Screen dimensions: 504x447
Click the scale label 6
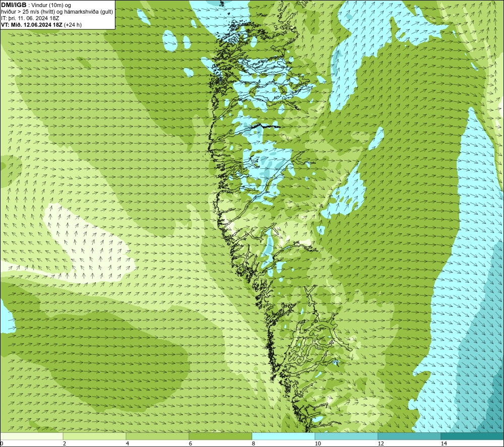[191, 443]
